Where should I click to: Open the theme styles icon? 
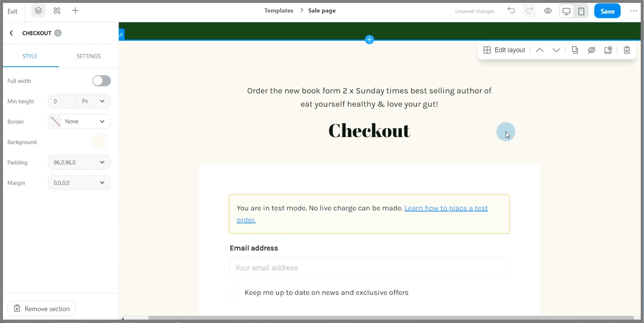57,11
